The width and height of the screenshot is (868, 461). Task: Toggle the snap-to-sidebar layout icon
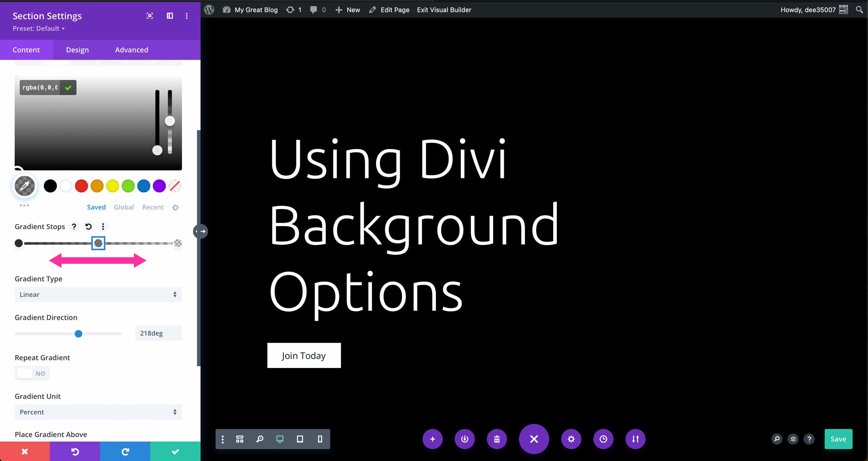pos(170,16)
